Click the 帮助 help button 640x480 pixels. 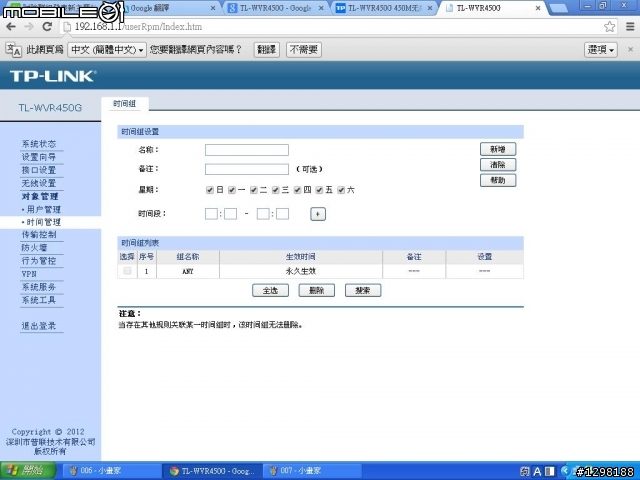[x=498, y=180]
